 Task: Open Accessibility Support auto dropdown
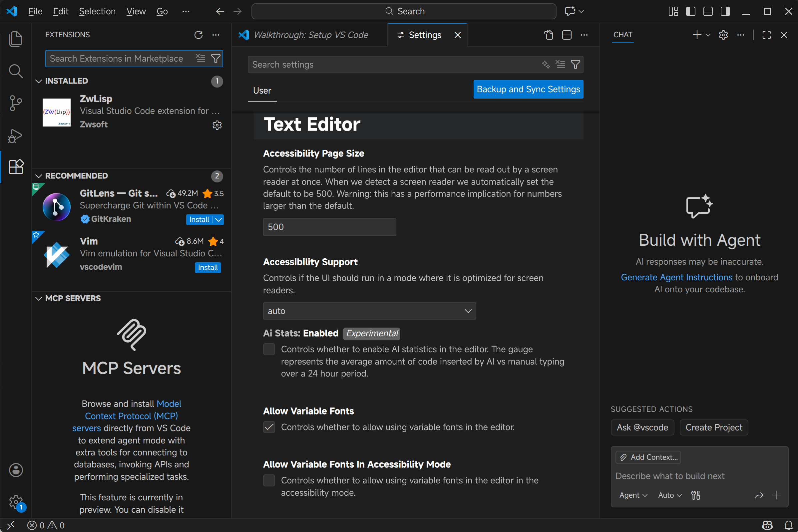point(369,311)
